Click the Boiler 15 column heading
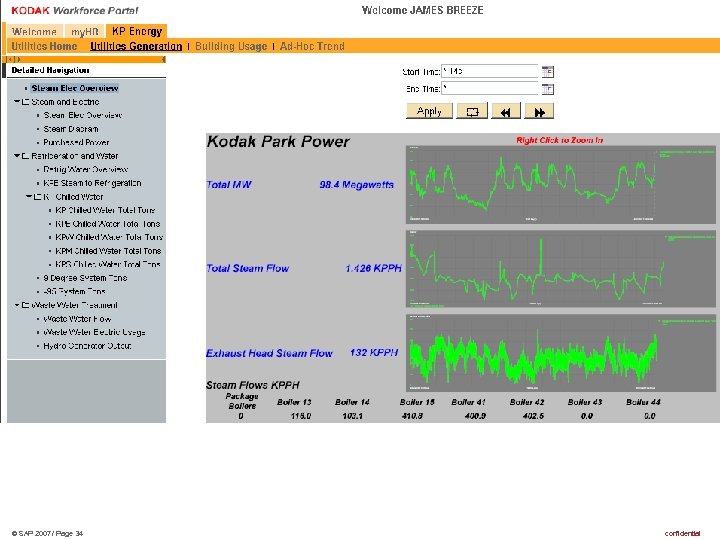The height and width of the screenshot is (540, 720). pyautogui.click(x=417, y=402)
